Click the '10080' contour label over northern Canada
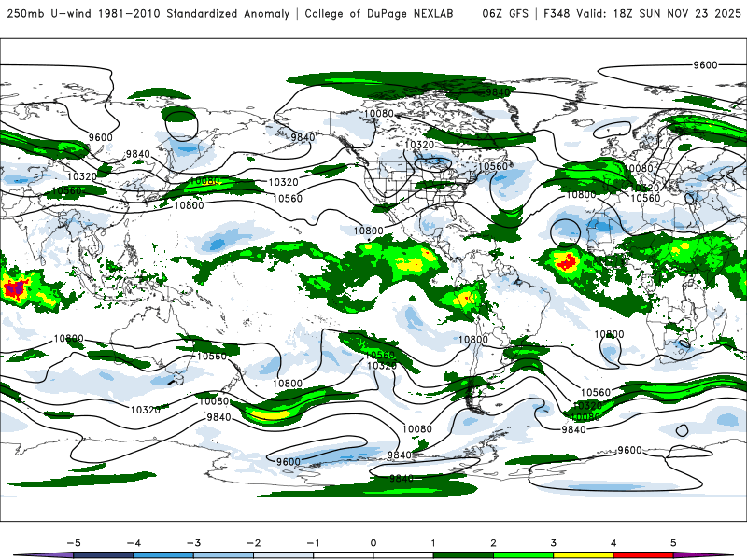Image resolution: width=747 pixels, height=560 pixels. (x=379, y=113)
